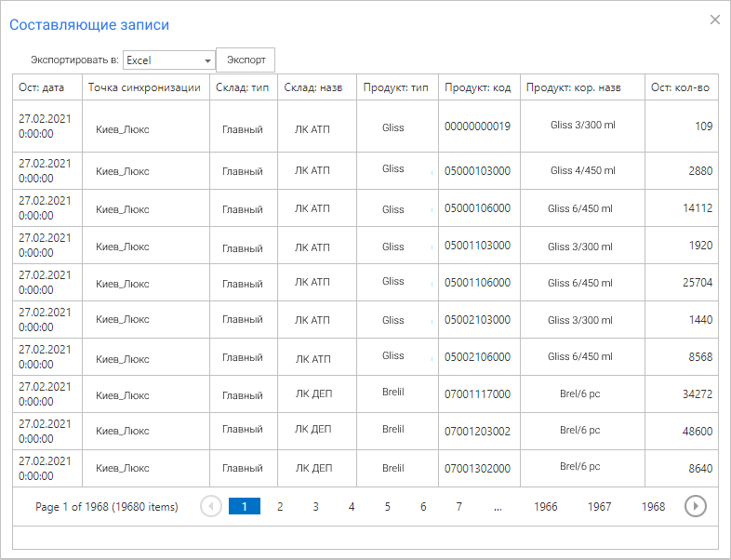Click Brelil type in row 07001302000
Viewport: 731px width, 560px height.
click(393, 468)
